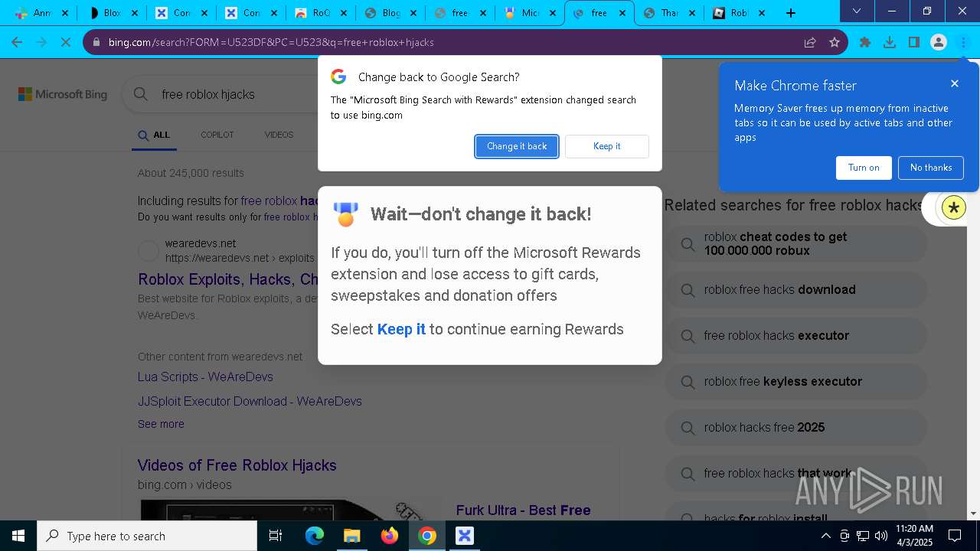The image size is (980, 551).
Task: Click the Bing search magnifier icon
Action: click(x=141, y=94)
